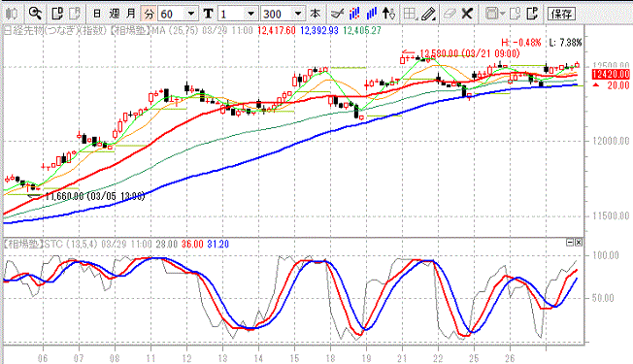The image size is (633, 364).
Task: Click the greyed copy-chart icon beside layout
Action: click(516, 14)
